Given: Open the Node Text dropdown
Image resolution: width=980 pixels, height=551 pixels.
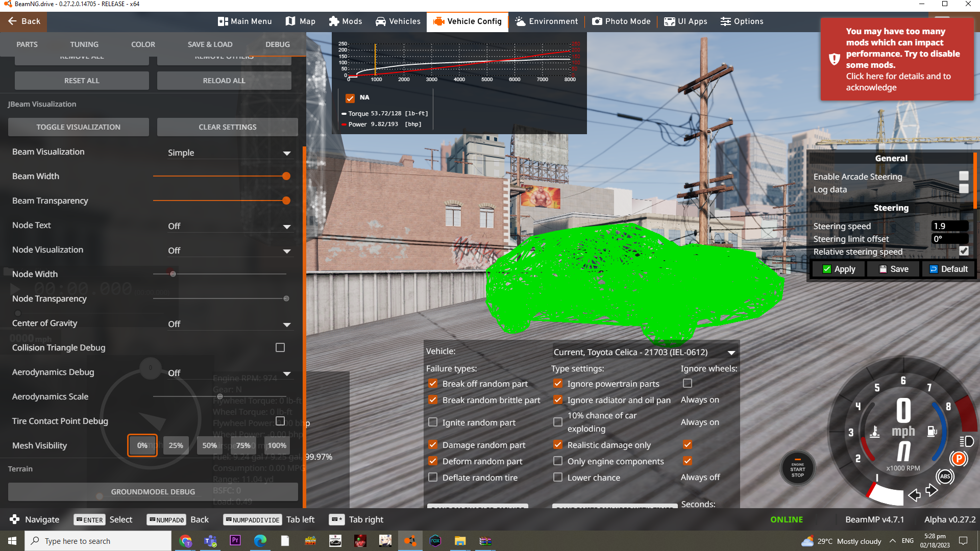Looking at the screenshot, I should tap(229, 226).
